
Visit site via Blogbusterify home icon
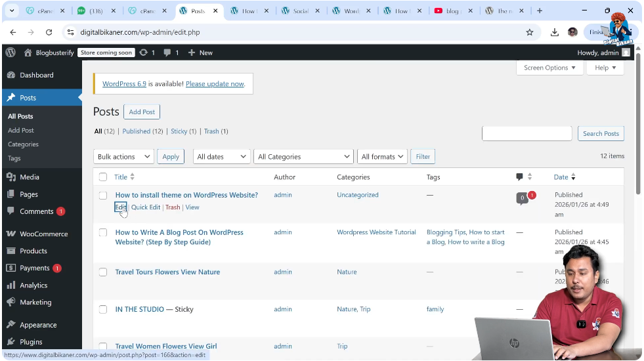28,53
